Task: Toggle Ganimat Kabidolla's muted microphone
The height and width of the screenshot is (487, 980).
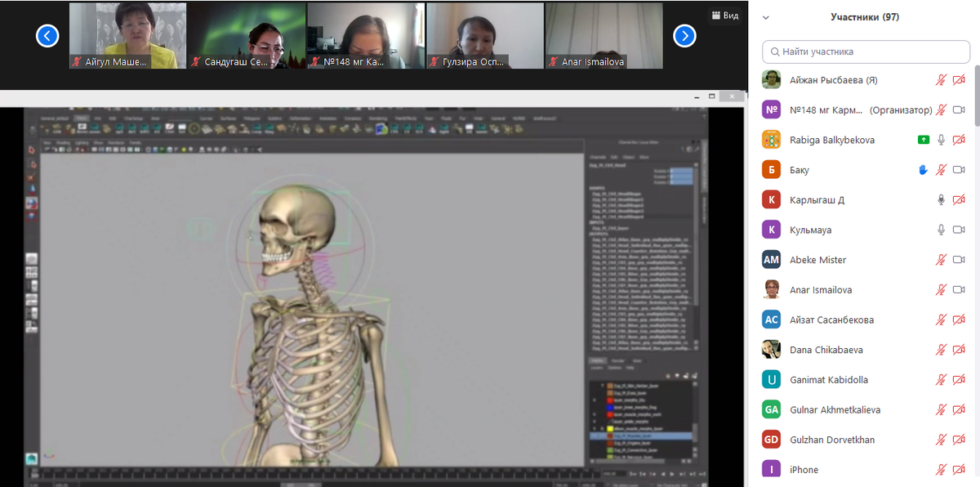Action: point(941,380)
